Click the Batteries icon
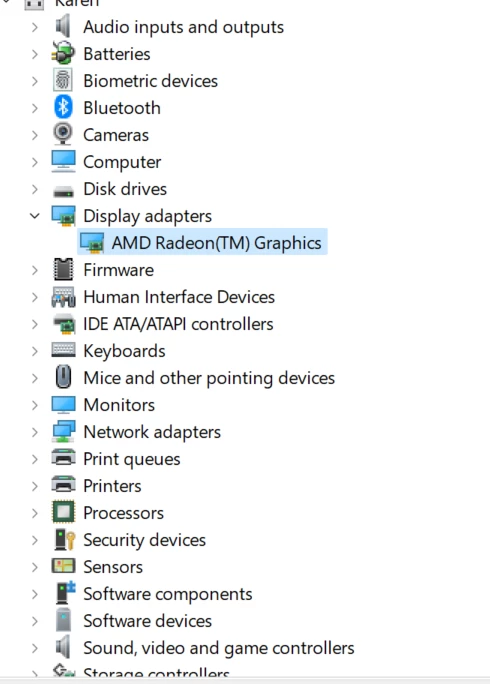490x684 pixels. pyautogui.click(x=63, y=53)
